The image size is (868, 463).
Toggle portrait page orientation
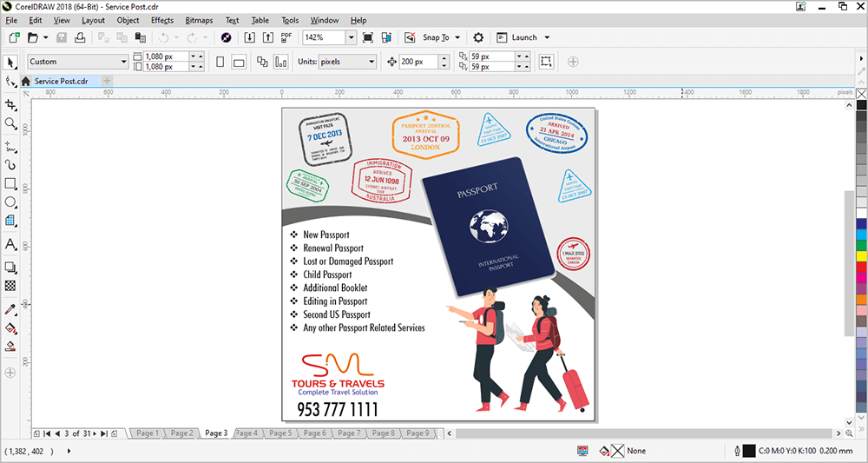tap(220, 62)
